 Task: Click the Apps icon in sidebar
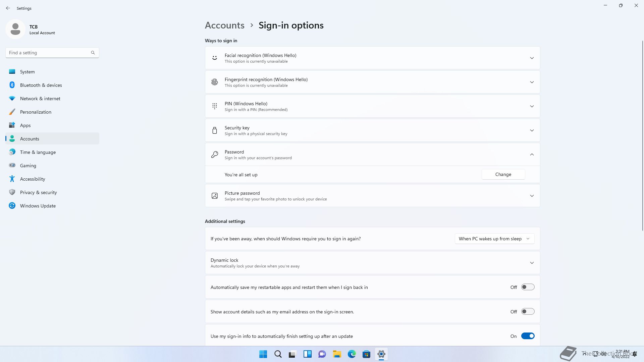12,125
